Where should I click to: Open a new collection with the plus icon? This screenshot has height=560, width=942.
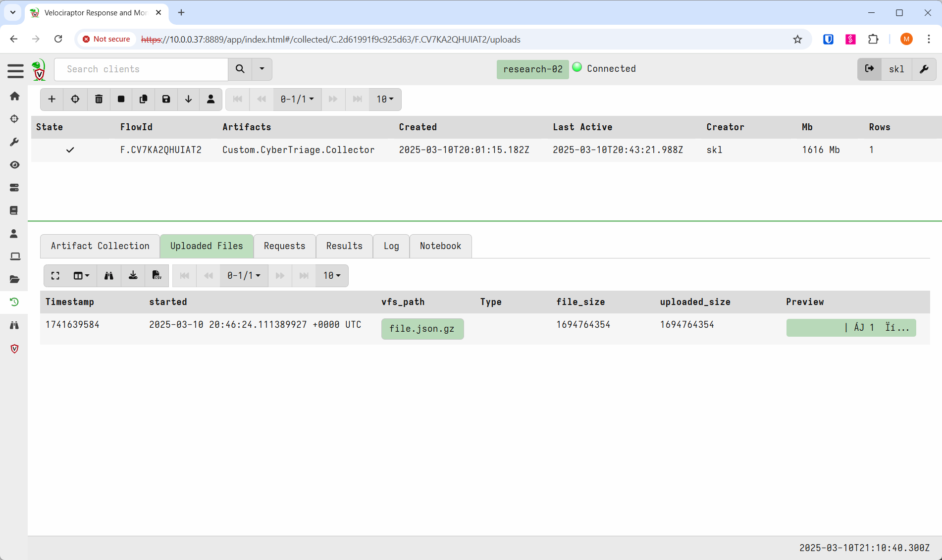tap(52, 99)
